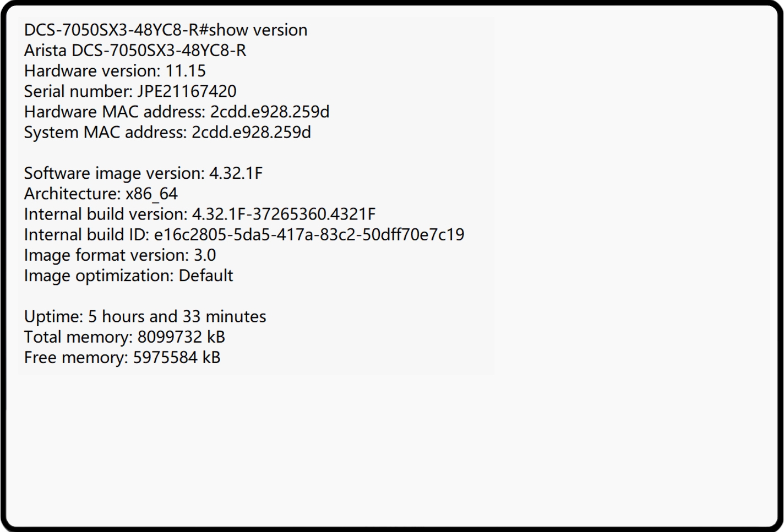Click the 'Uptime' label text

tap(52, 317)
